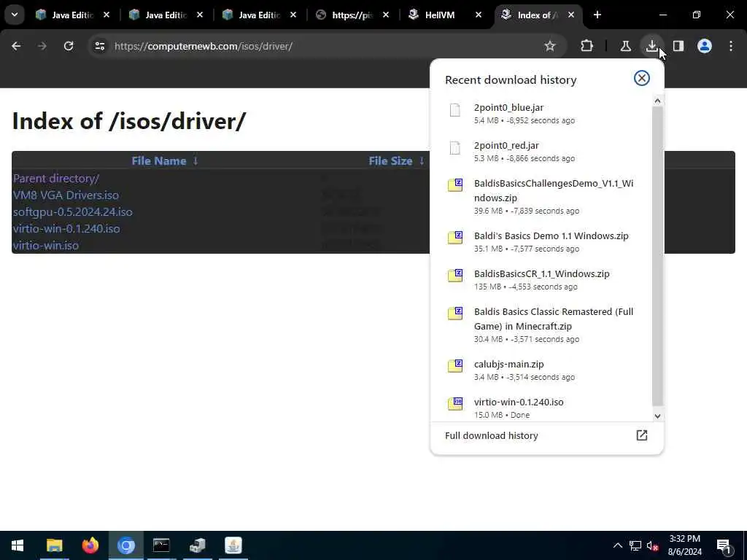The image size is (747, 560).
Task: Open the side panel icon
Action: tap(678, 46)
